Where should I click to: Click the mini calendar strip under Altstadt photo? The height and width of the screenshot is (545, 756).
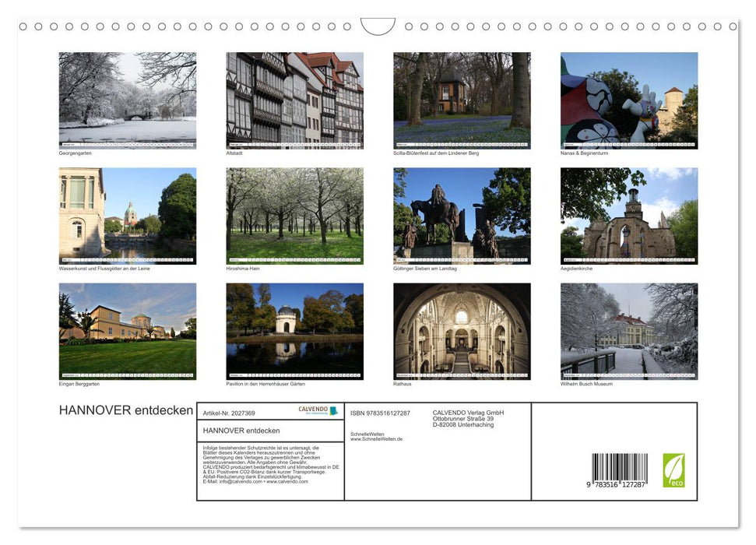pos(294,145)
